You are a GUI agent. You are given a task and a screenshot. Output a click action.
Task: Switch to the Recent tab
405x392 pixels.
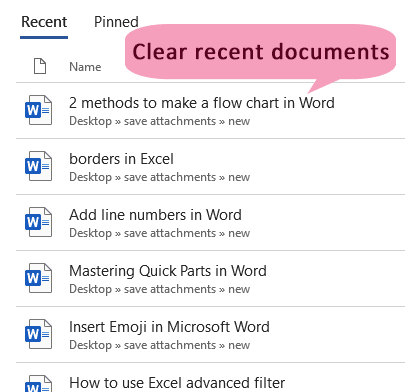(x=44, y=22)
